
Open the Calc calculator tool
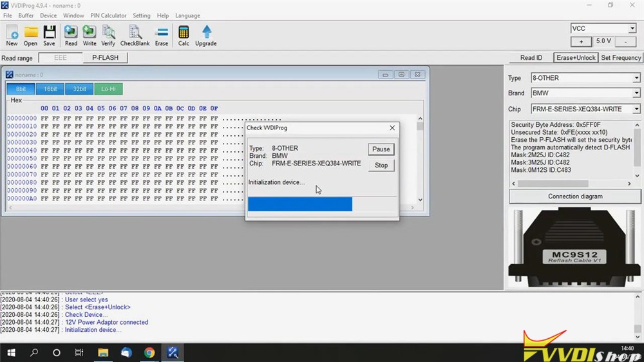[x=184, y=35]
